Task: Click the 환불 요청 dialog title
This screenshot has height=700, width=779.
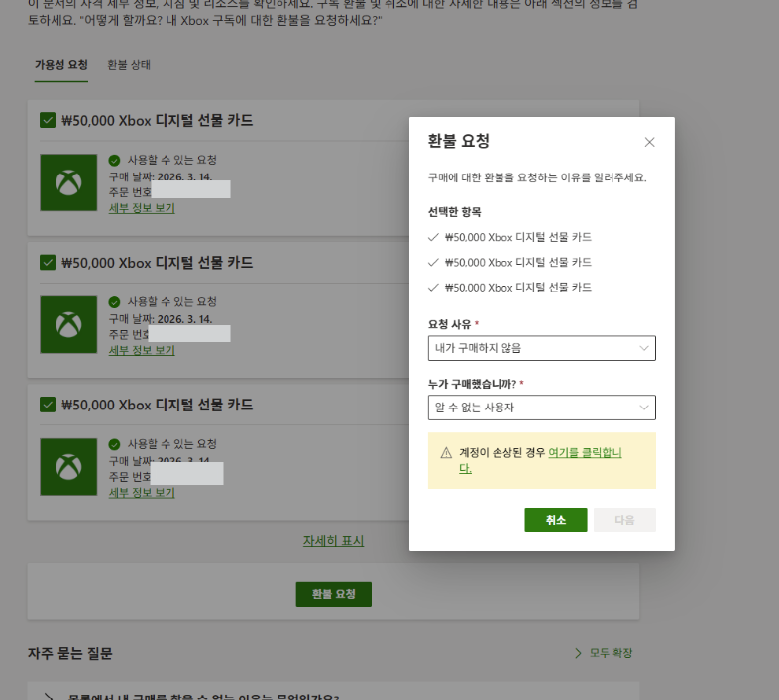Action: point(459,141)
